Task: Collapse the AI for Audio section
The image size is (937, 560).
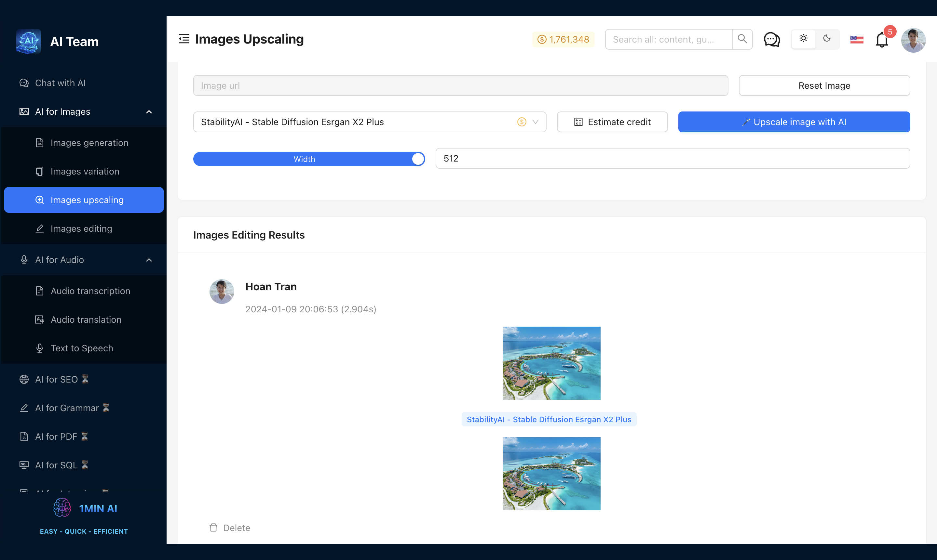Action: click(x=149, y=260)
